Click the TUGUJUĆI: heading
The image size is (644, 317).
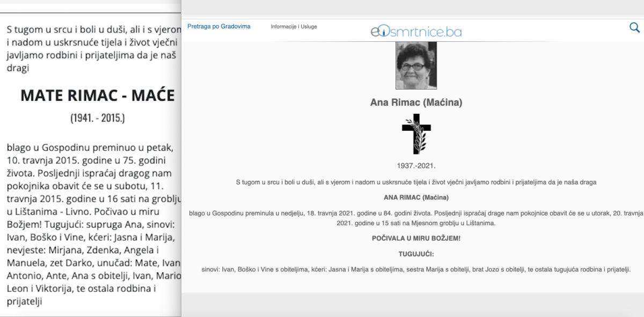[x=416, y=254]
